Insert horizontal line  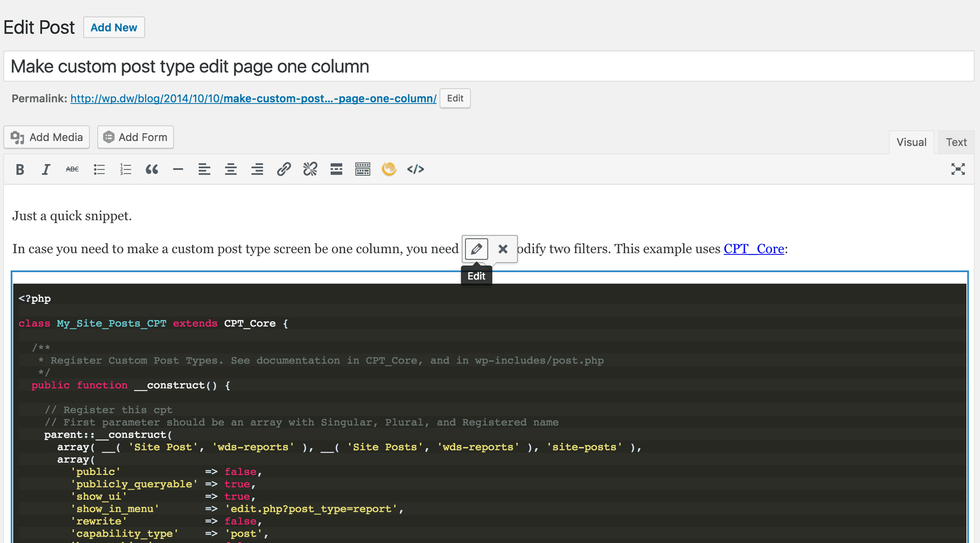(x=178, y=169)
